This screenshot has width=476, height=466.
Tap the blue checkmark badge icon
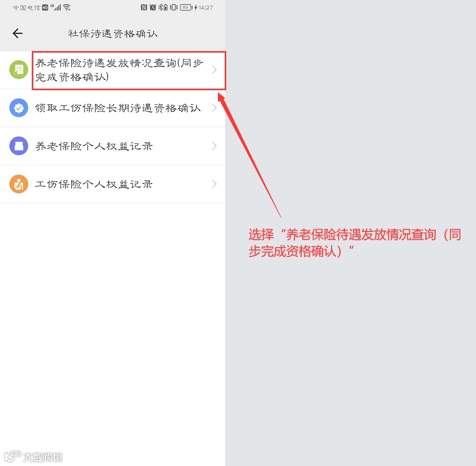coord(19,108)
